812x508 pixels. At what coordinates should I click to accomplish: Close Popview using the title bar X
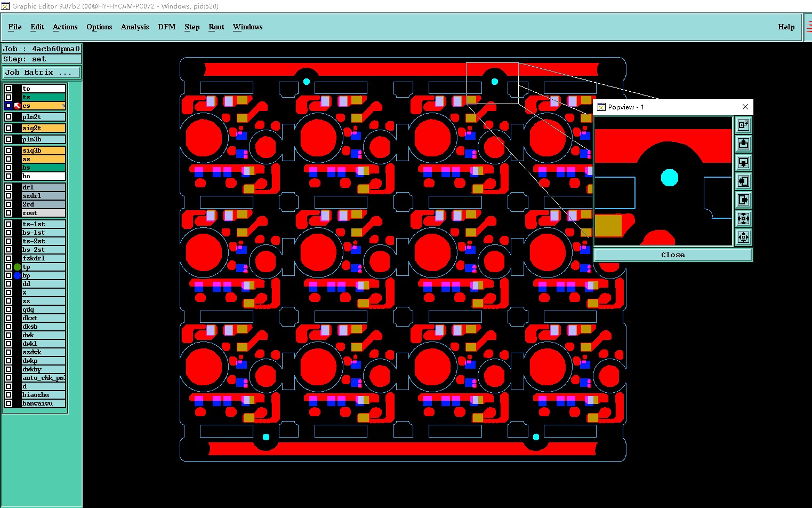(745, 107)
